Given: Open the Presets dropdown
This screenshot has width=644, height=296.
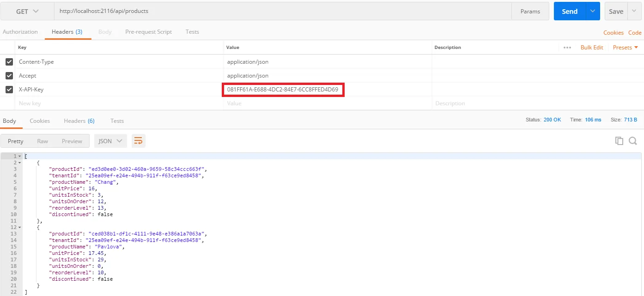Looking at the screenshot, I should coord(625,48).
